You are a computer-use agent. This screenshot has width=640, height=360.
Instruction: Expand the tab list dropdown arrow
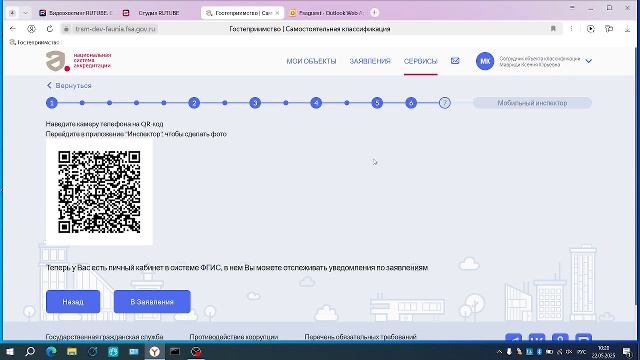[x=26, y=13]
